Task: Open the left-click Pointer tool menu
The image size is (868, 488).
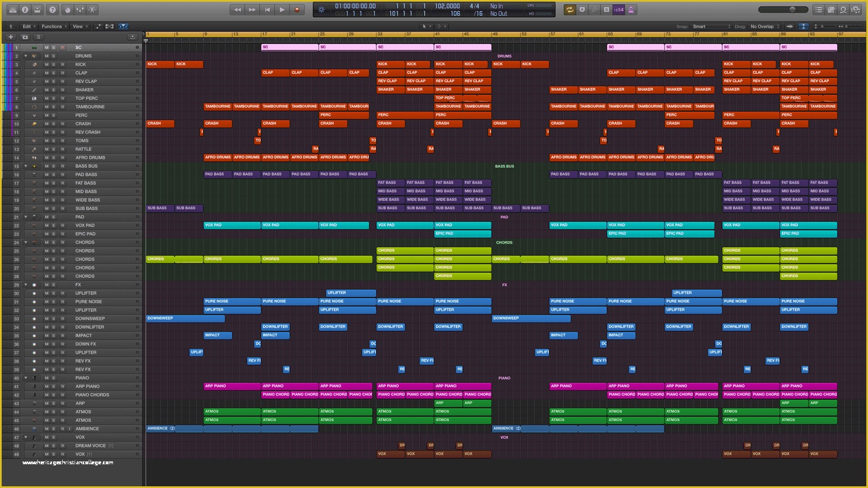Action: pyautogui.click(x=426, y=27)
